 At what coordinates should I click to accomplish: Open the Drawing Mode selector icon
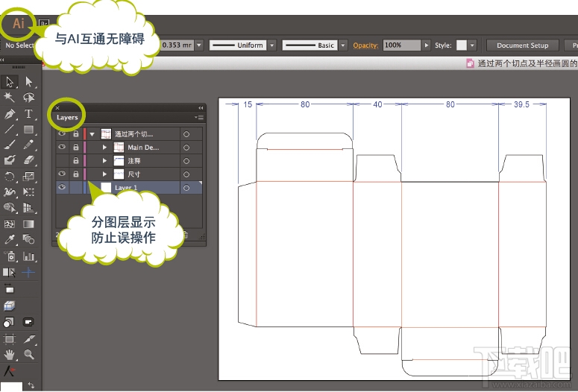(8, 323)
